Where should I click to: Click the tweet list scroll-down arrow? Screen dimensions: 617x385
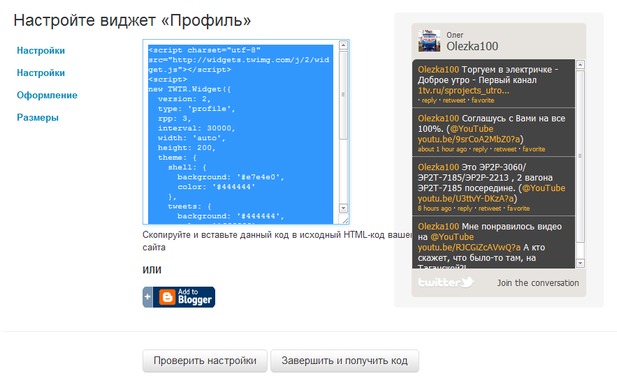pos(580,263)
